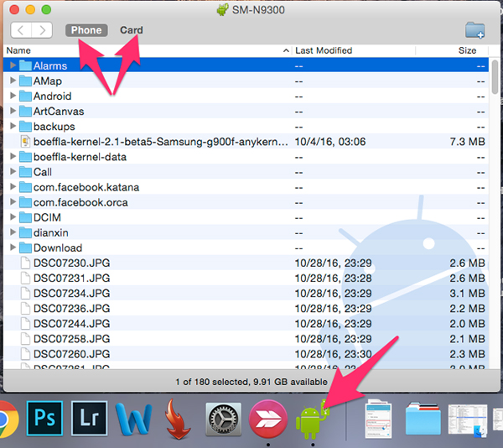The width and height of the screenshot is (503, 448).
Task: Select file DSC07234.JPG by name
Action: 72,294
